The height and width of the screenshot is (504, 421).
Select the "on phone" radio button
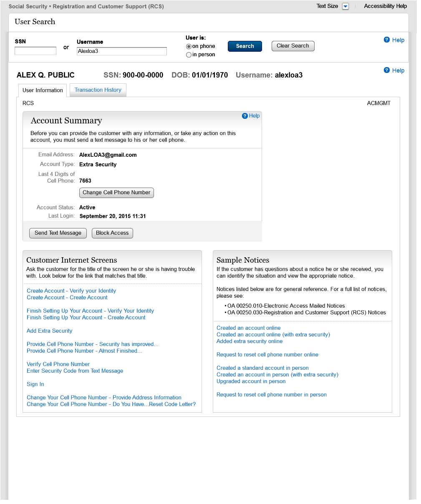[x=189, y=47]
